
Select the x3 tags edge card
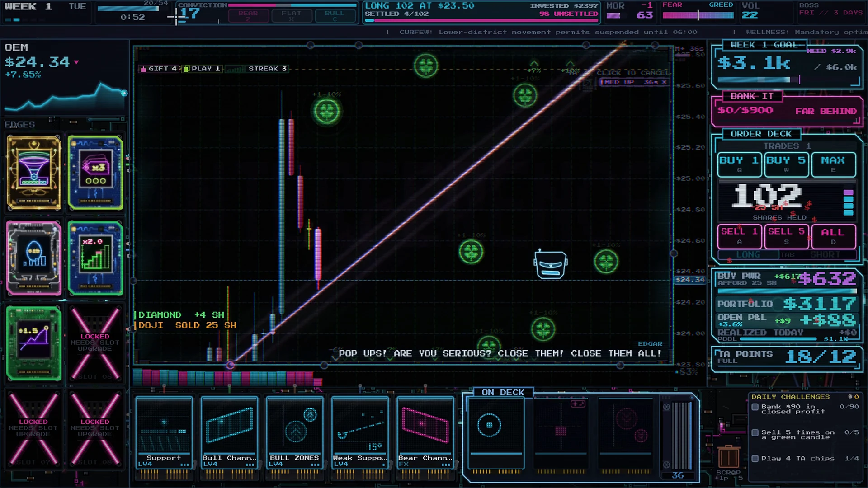95,173
